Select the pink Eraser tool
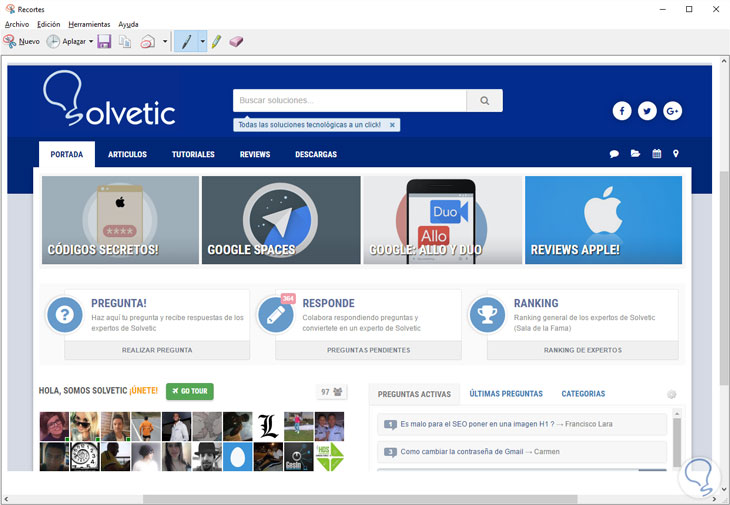This screenshot has height=505, width=730. (x=236, y=41)
